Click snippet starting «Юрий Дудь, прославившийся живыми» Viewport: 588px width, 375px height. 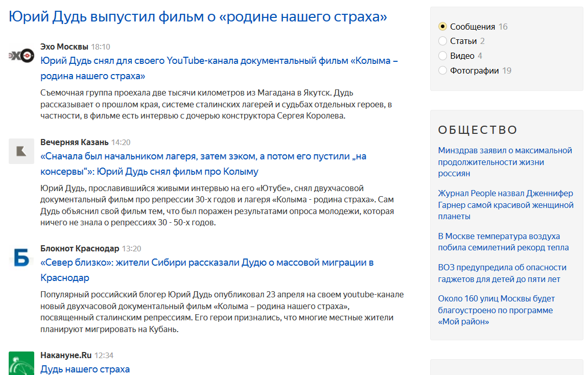click(x=217, y=205)
